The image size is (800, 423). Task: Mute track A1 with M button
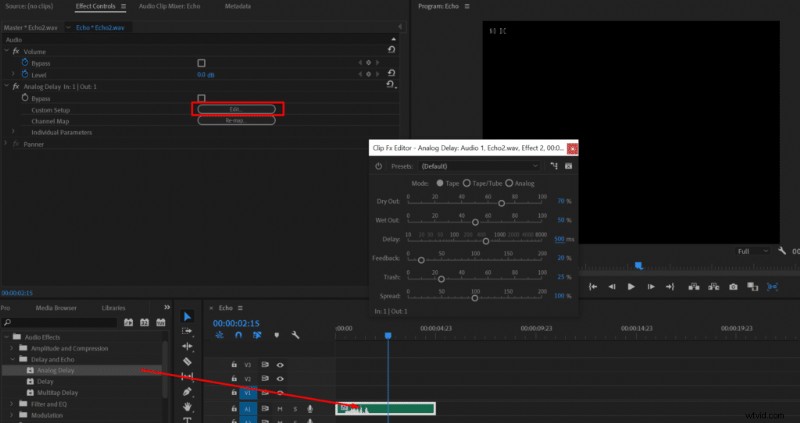click(280, 409)
